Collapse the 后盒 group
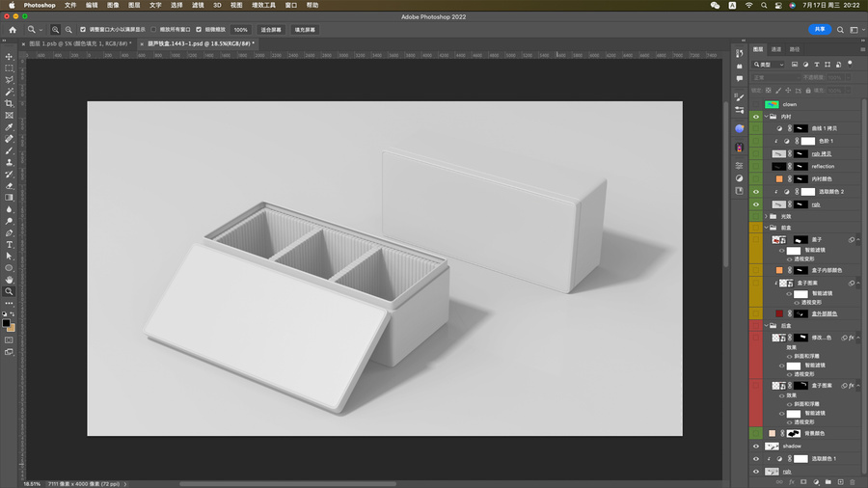Screen dimensions: 868x488 coord(767,325)
